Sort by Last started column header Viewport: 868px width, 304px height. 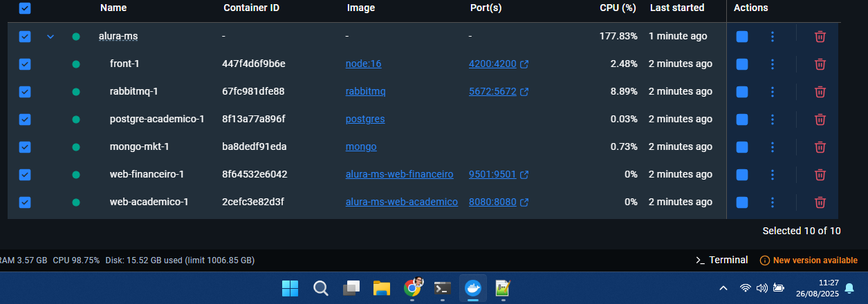point(677,8)
